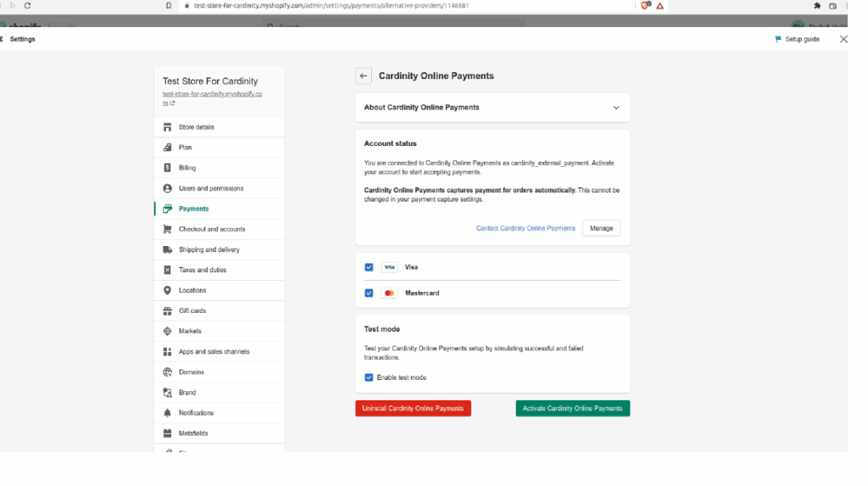Screen dimensions: 868x486
Task: Go to Apps and sales channels settings
Action: 214,351
